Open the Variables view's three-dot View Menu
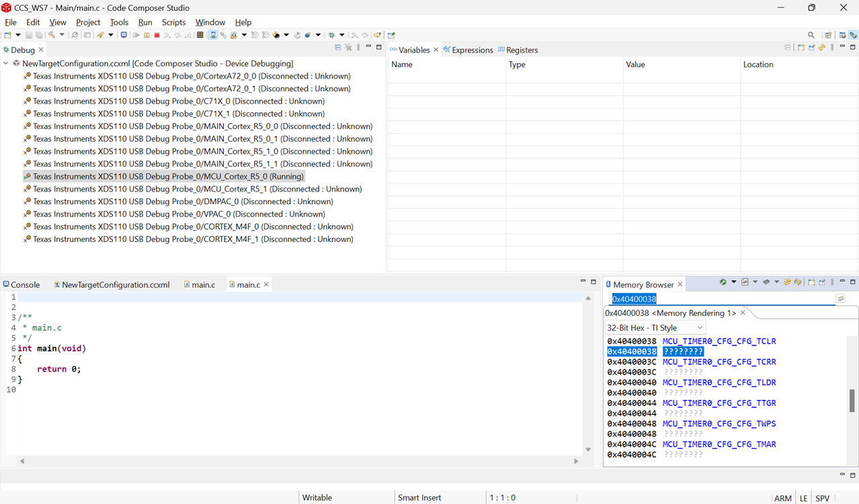The height and width of the screenshot is (504, 859). coord(832,48)
